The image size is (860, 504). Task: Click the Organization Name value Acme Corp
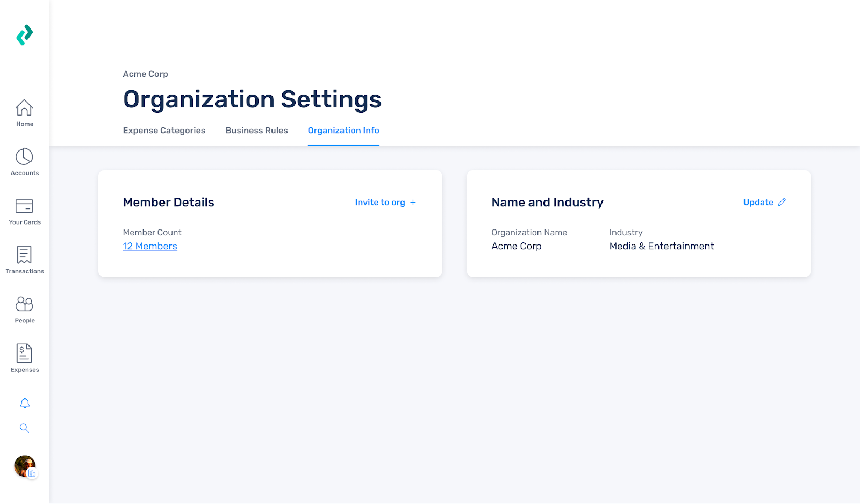tap(517, 246)
